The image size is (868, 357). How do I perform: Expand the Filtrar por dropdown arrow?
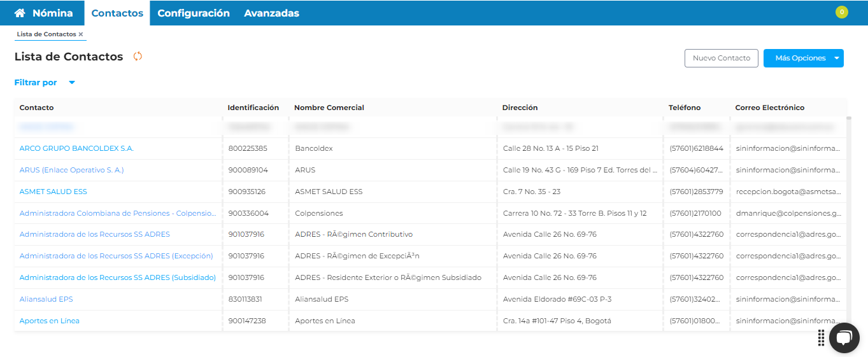pyautogui.click(x=72, y=83)
